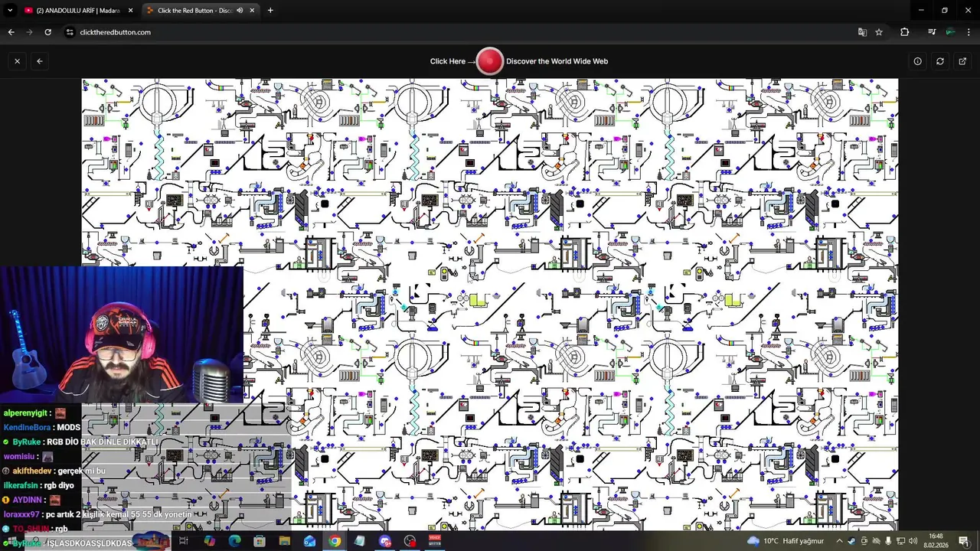Expand the hidden system tray icons

[839, 541]
